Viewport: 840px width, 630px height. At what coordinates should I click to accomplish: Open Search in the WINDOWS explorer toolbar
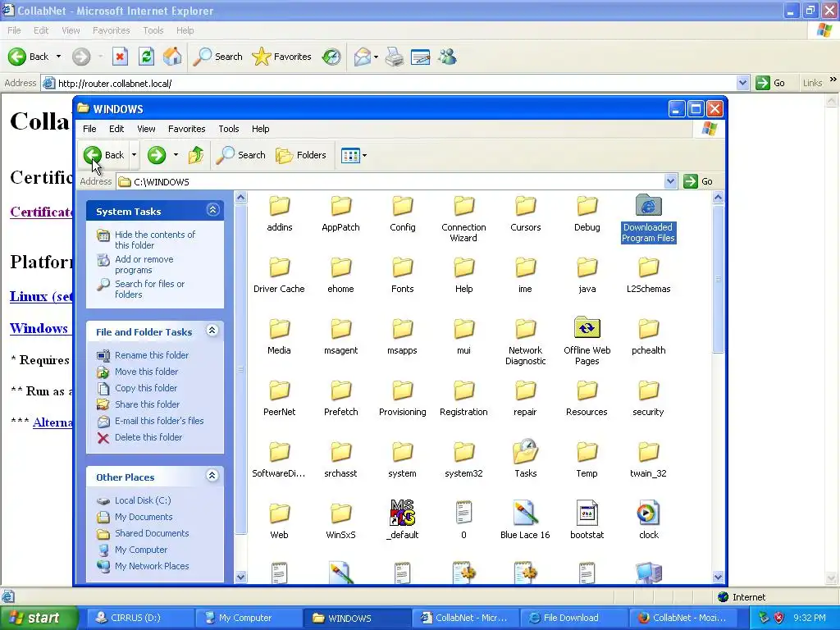[240, 155]
